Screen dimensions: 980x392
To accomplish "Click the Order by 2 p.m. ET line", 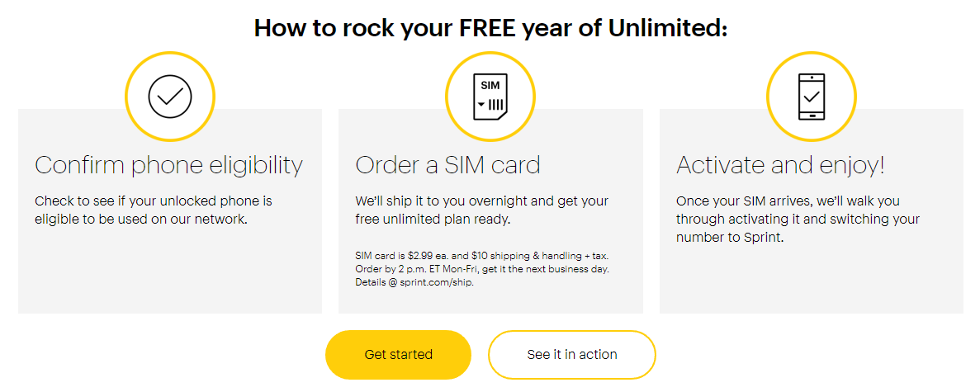I will click(482, 270).
